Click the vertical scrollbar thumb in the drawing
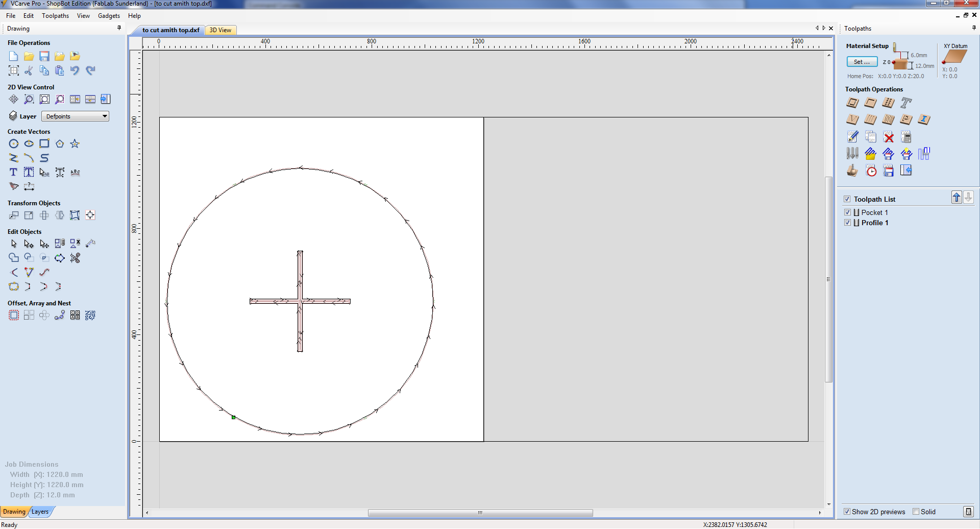980x529 pixels. pyautogui.click(x=828, y=279)
